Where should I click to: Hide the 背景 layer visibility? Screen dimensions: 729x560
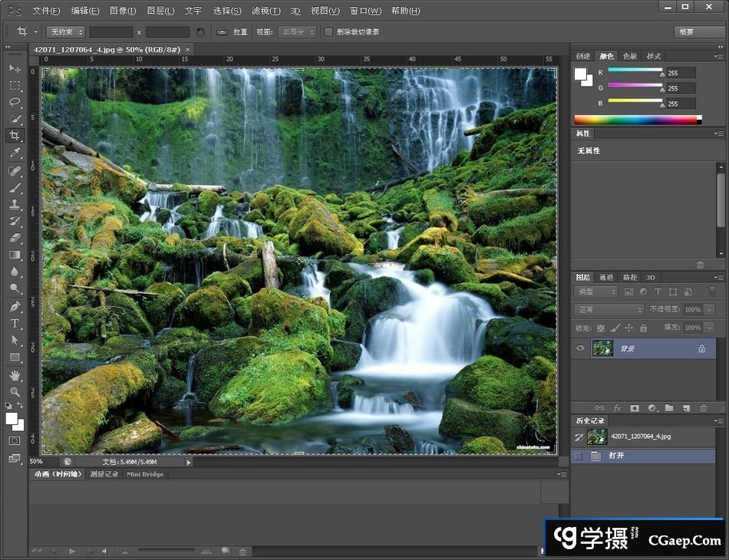click(581, 348)
